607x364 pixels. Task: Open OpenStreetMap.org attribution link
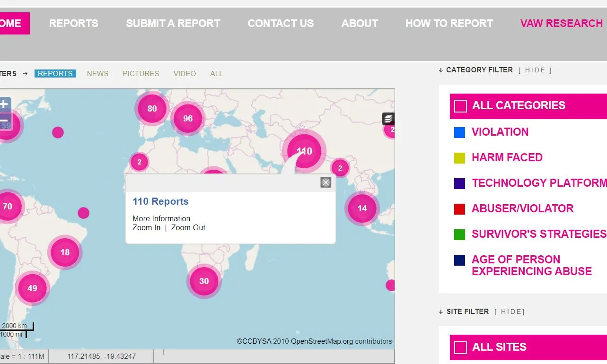(x=322, y=341)
